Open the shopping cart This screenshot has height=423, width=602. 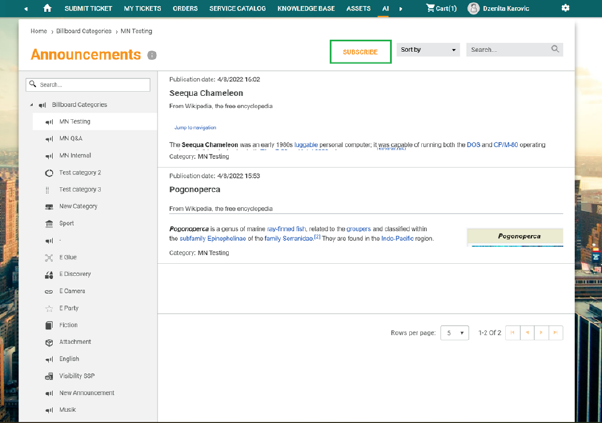440,8
